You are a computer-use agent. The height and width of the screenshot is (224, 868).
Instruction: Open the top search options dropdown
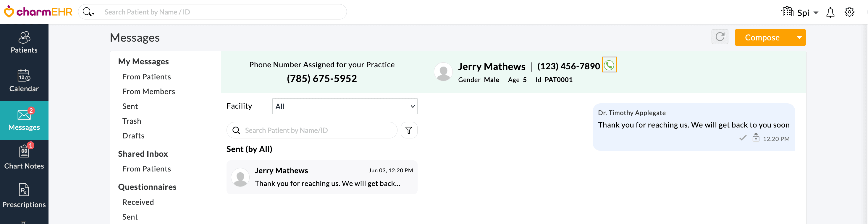(89, 12)
